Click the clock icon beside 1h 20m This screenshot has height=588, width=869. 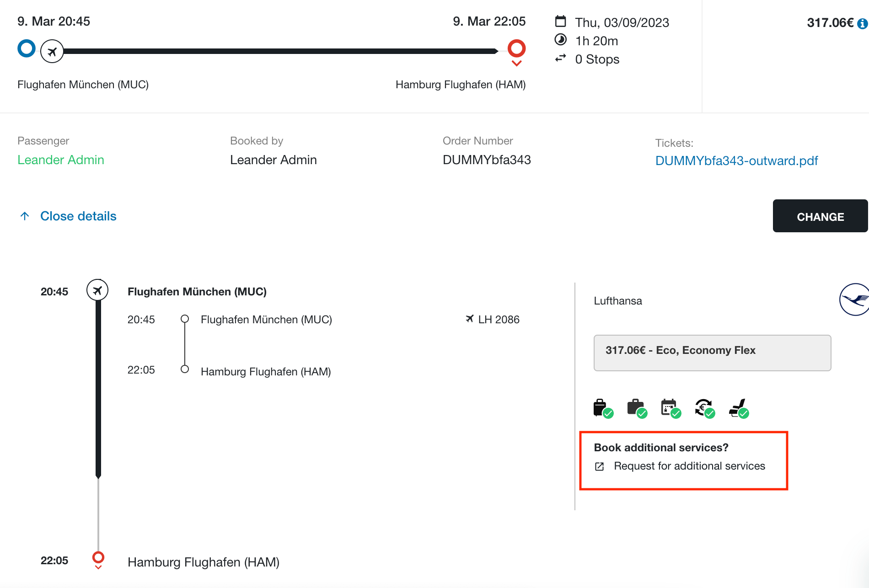click(561, 40)
